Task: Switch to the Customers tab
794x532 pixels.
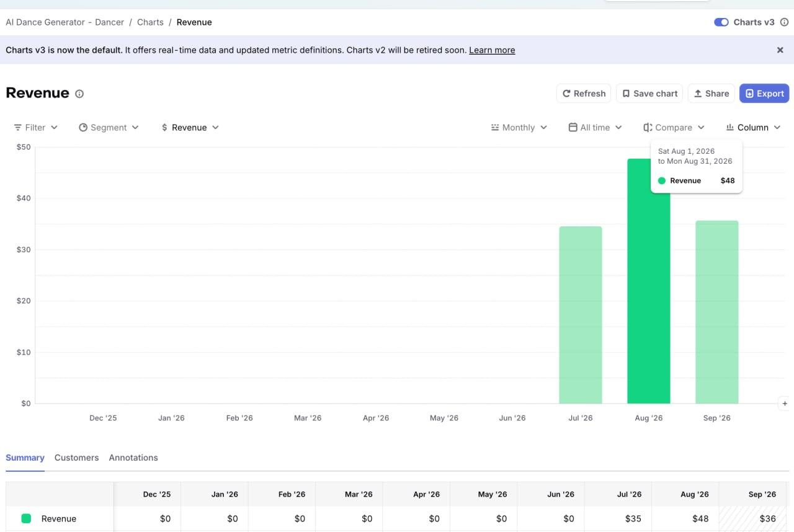Action: point(76,458)
